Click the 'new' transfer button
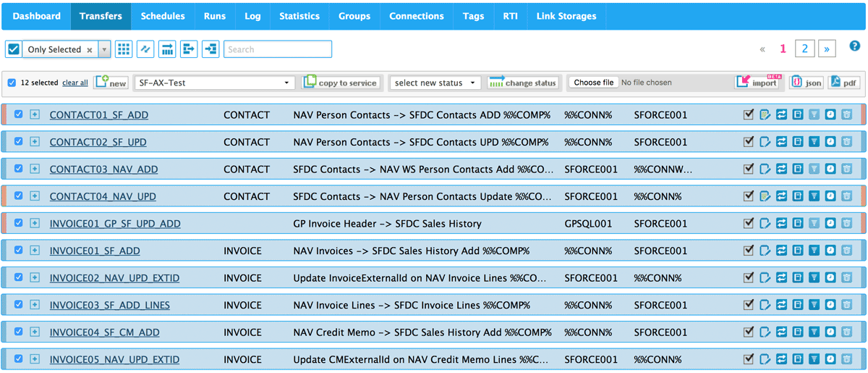Screen dimensions: 868x373 click(111, 82)
